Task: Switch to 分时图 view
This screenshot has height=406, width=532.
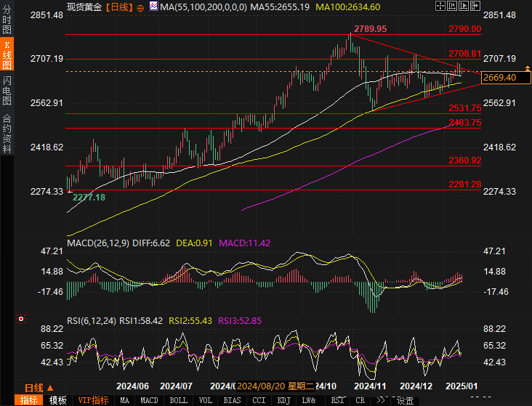Action: click(x=7, y=23)
